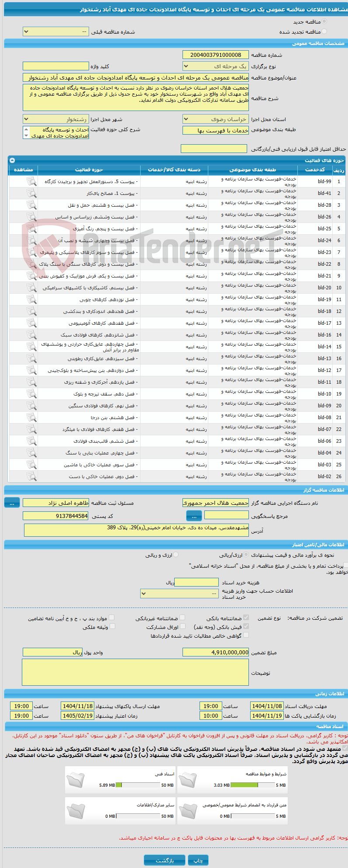Open the view magnifier for row bld-21
348x868 pixels.
(31, 276)
